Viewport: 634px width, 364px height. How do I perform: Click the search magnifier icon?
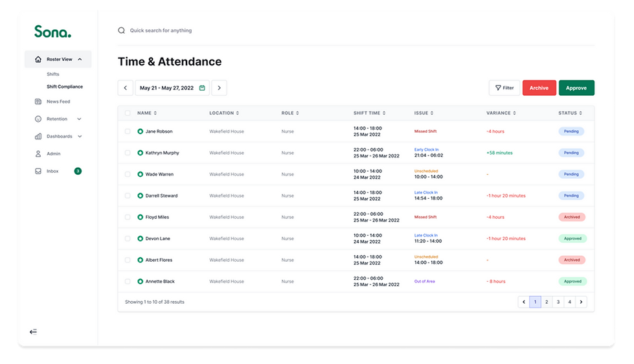pos(121,30)
